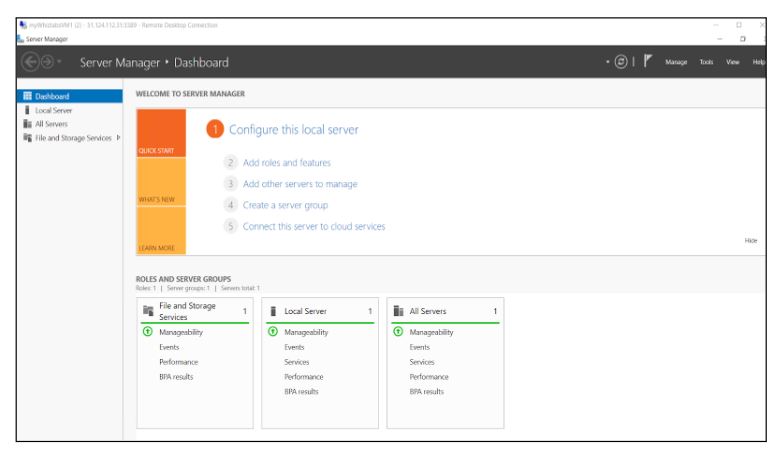The image size is (783, 458).
Task: Open the navigation history dropdown arrow
Action: (x=59, y=62)
